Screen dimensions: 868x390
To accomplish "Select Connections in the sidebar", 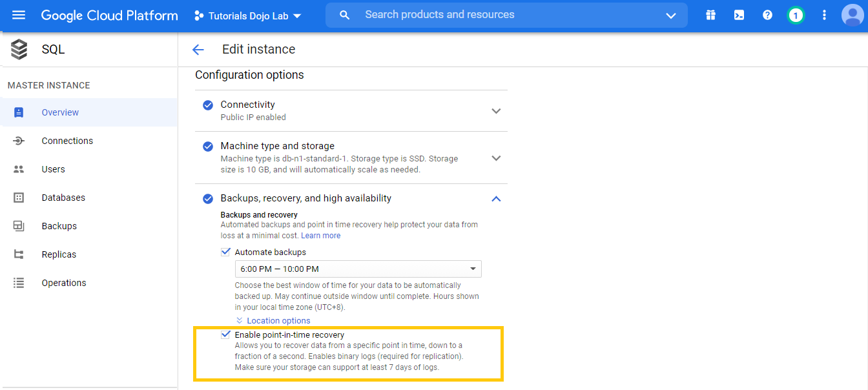I will pos(67,141).
